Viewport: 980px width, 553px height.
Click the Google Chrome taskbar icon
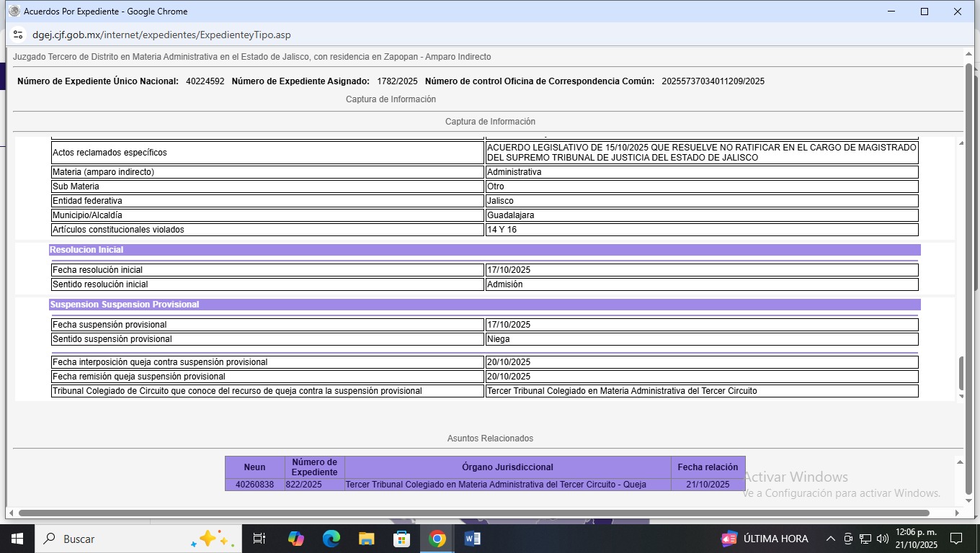[x=437, y=539]
